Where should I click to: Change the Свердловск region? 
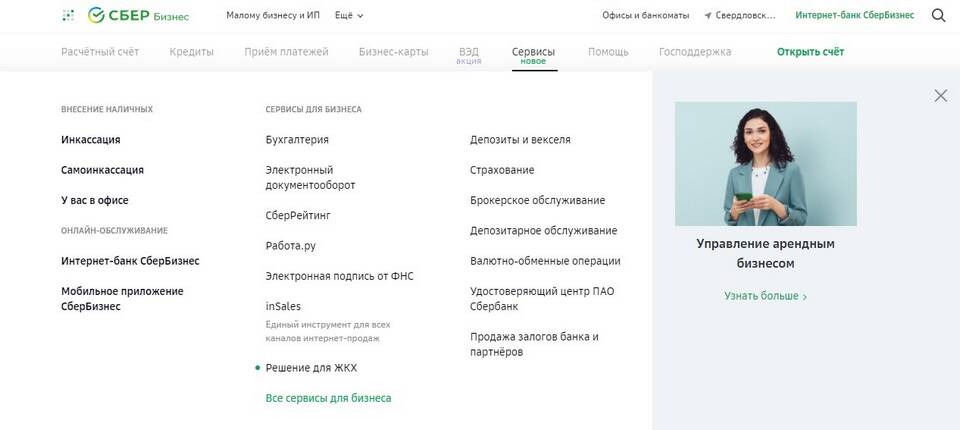point(745,15)
